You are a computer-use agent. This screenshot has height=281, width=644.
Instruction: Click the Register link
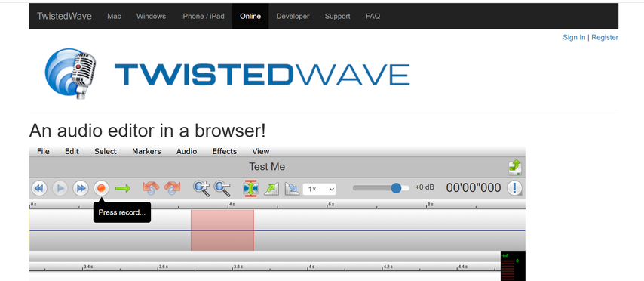(605, 38)
